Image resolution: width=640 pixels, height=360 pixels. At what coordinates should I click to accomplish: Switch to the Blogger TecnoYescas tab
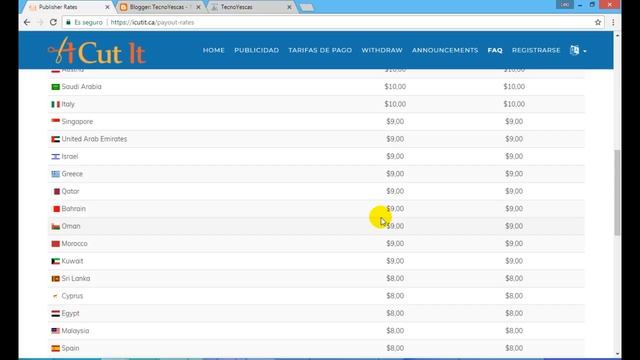pyautogui.click(x=160, y=7)
